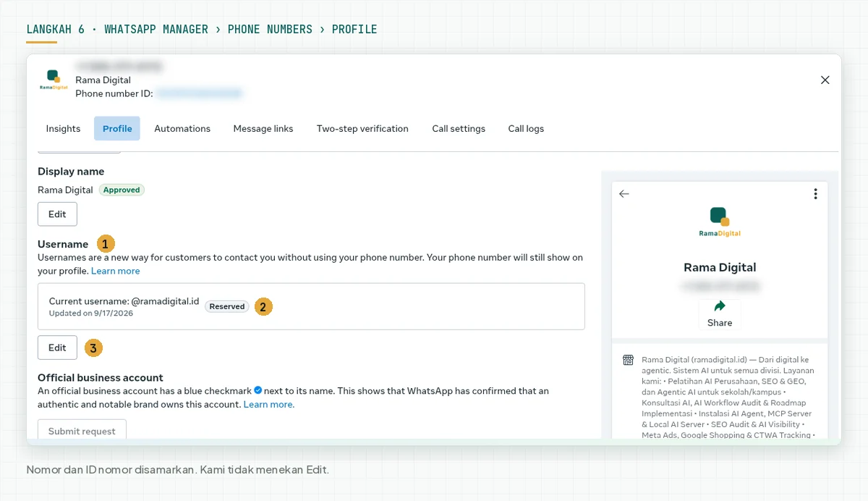The height and width of the screenshot is (501, 868).
Task: Go to Two-step verification tab
Action: click(362, 129)
